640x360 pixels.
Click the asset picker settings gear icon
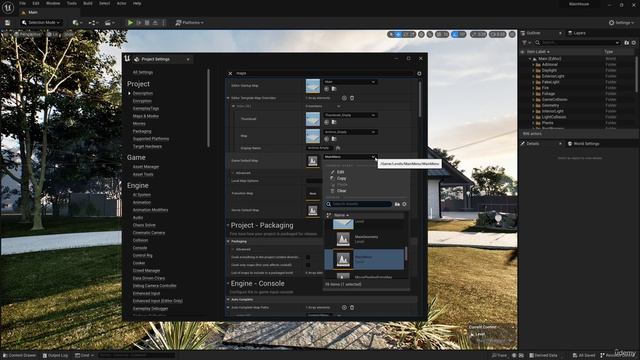[x=404, y=204]
